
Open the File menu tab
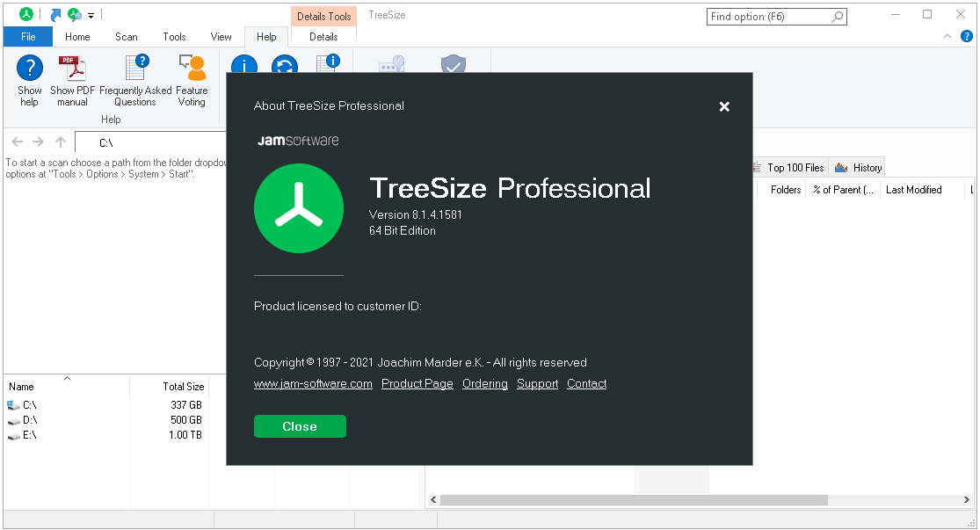point(28,37)
